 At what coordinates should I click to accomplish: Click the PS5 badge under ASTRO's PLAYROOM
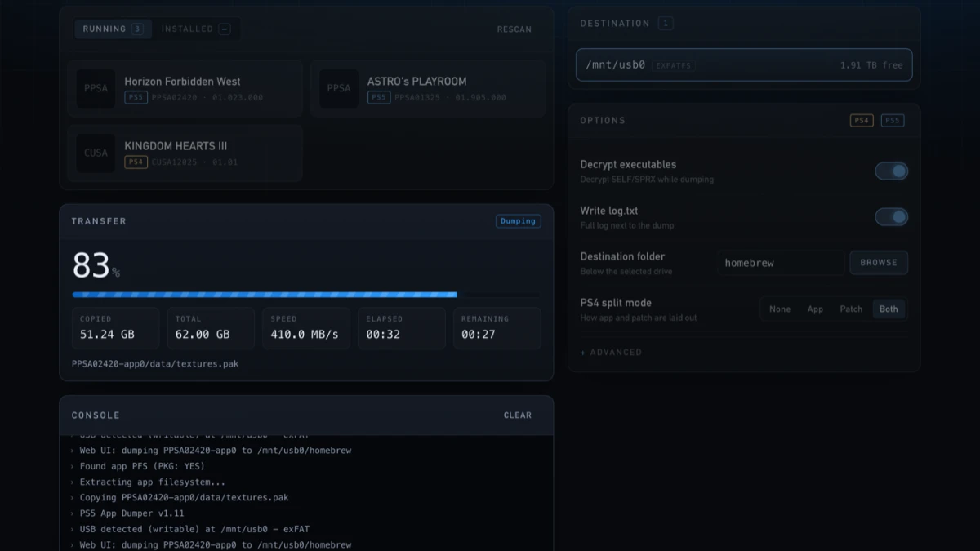[379, 97]
